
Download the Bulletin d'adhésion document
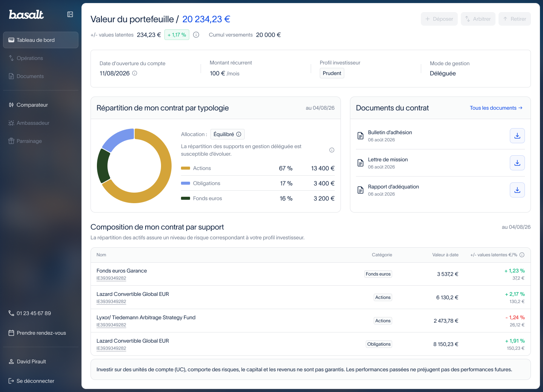517,136
